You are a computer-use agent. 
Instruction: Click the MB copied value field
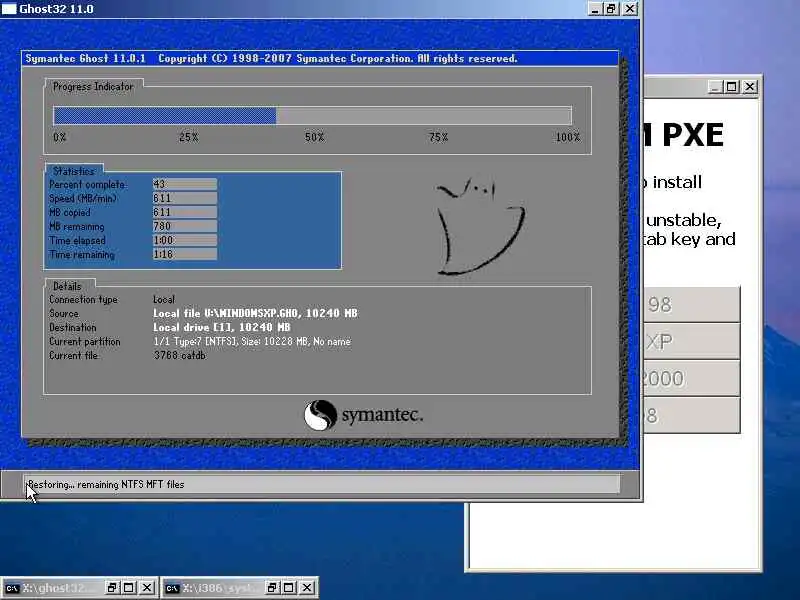coord(185,212)
